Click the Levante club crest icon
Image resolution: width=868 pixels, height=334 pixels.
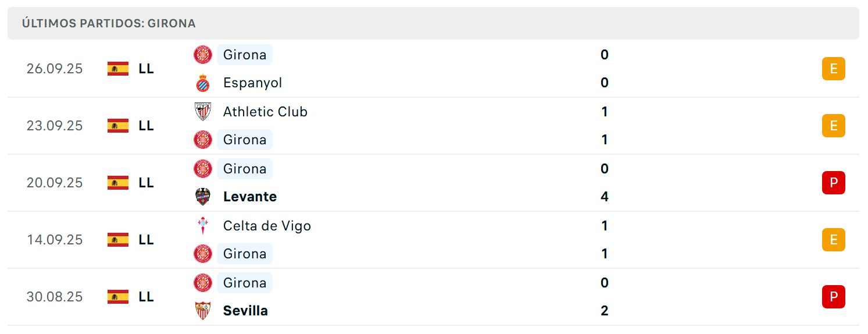click(x=203, y=197)
